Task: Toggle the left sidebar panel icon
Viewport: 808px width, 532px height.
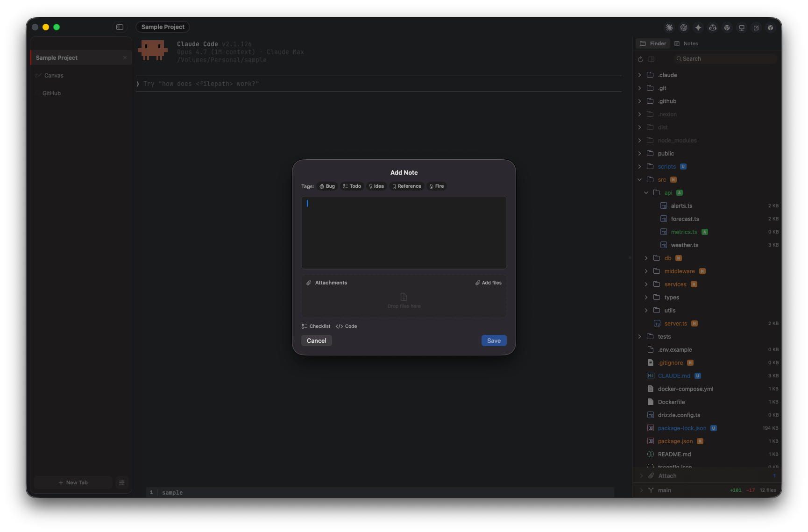Action: tap(120, 27)
